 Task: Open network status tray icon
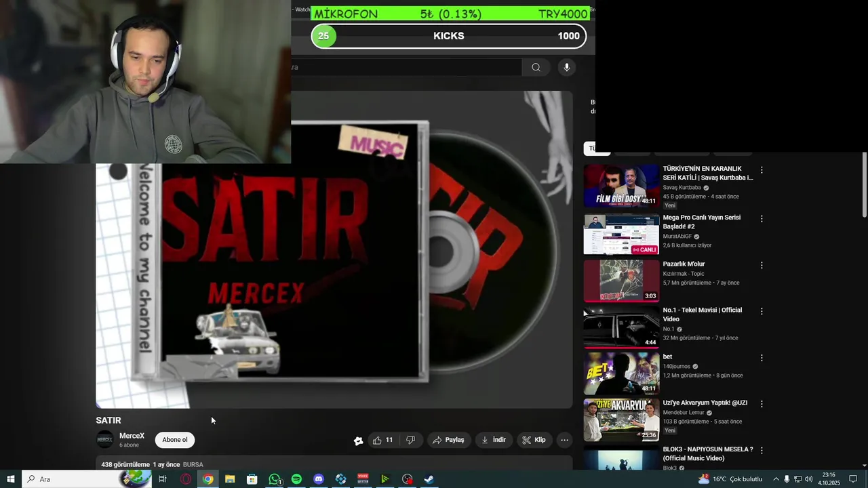point(797,479)
